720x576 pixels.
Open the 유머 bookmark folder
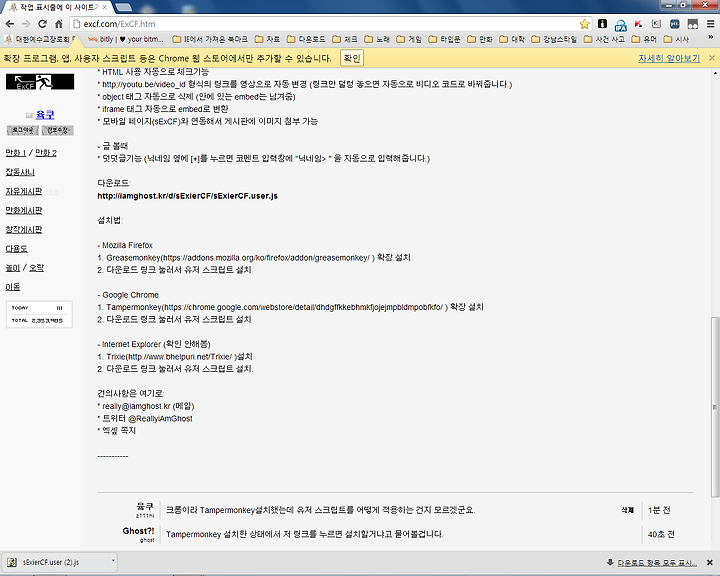click(644, 39)
